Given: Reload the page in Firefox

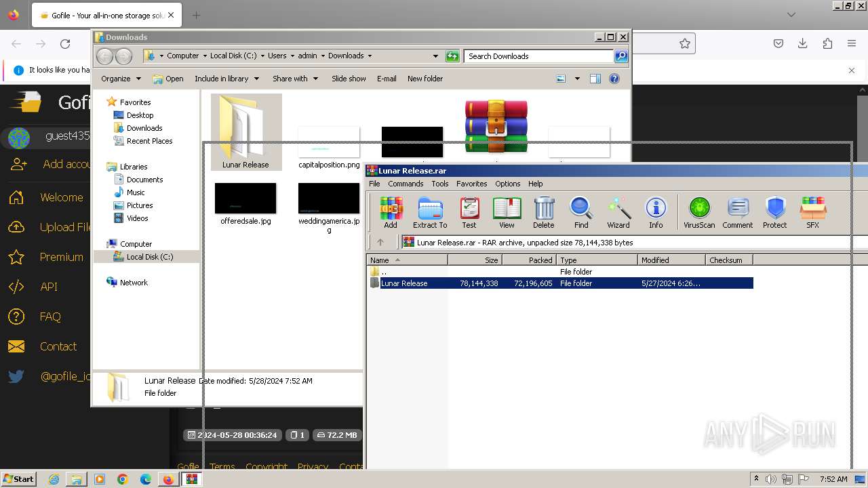Looking at the screenshot, I should click(x=65, y=44).
